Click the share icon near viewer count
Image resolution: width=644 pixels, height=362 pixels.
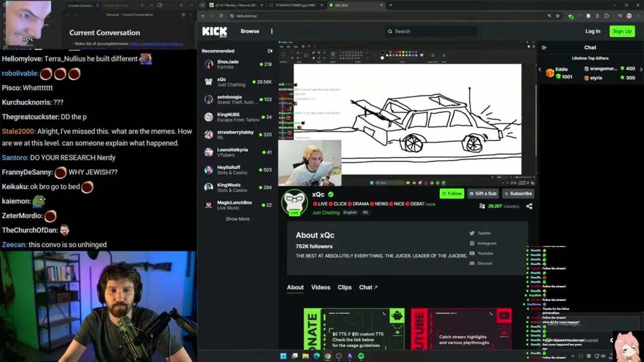(529, 206)
